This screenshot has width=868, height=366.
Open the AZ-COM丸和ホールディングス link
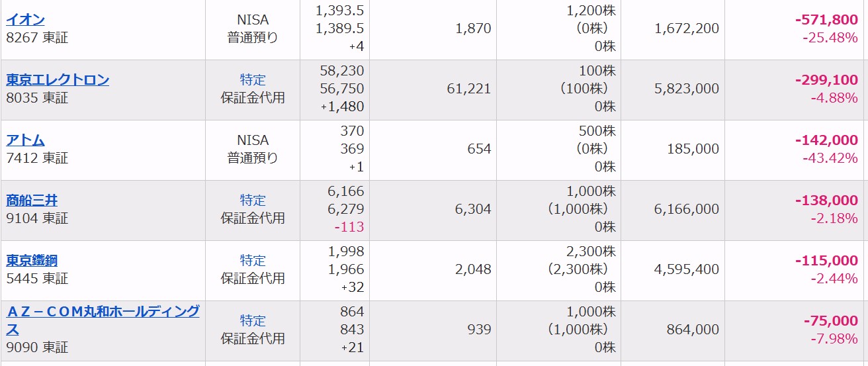103,320
